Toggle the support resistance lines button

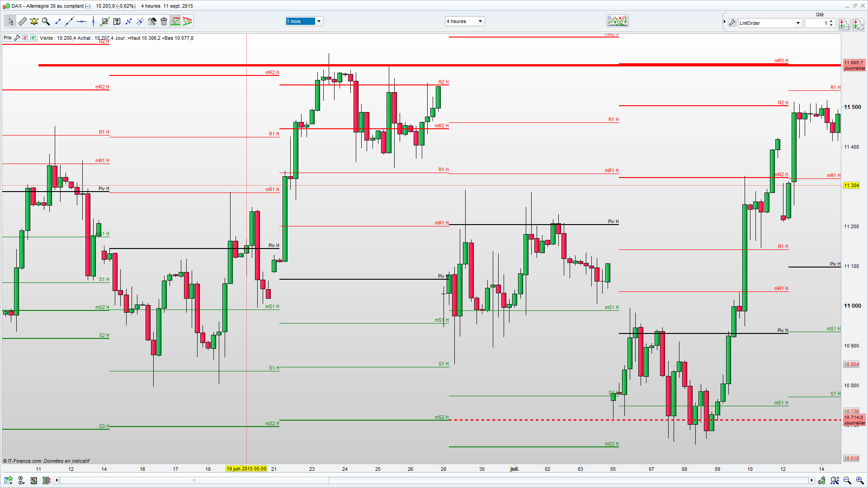tap(175, 21)
